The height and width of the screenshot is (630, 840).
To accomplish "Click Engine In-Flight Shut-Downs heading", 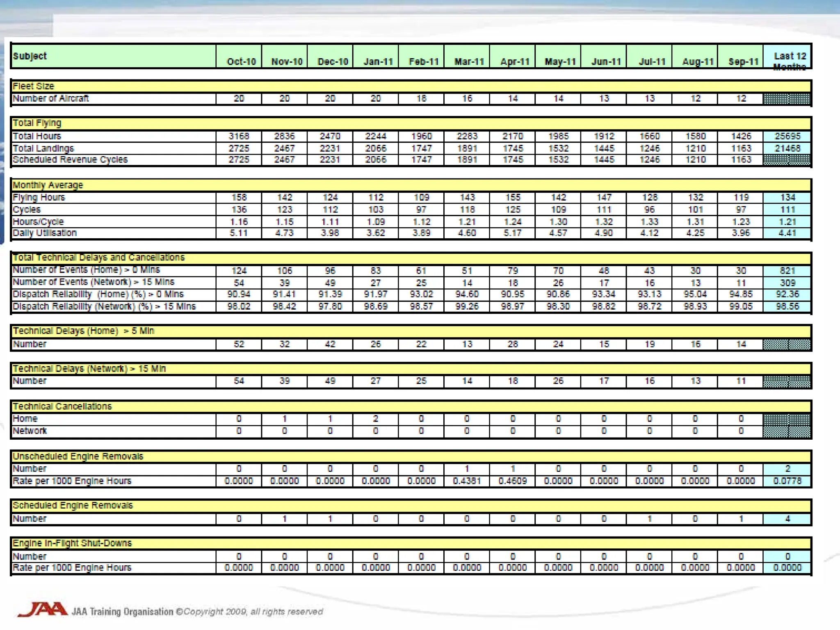I will [x=72, y=543].
